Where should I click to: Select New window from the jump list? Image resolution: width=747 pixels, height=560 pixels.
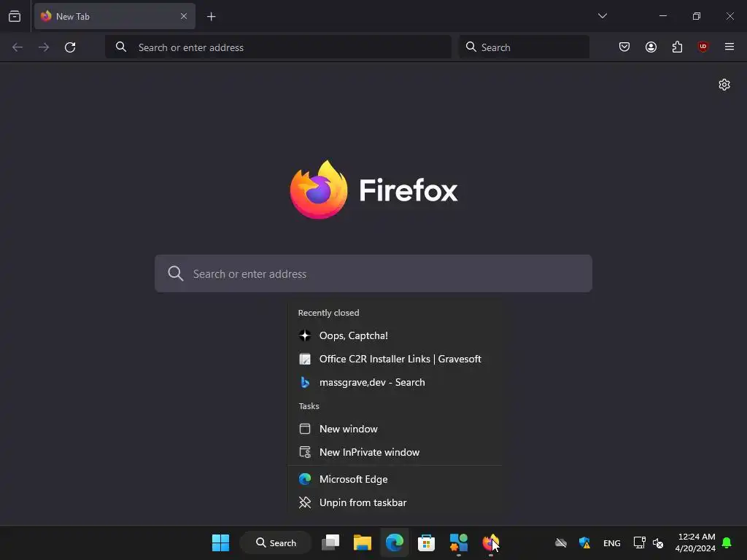395,429
